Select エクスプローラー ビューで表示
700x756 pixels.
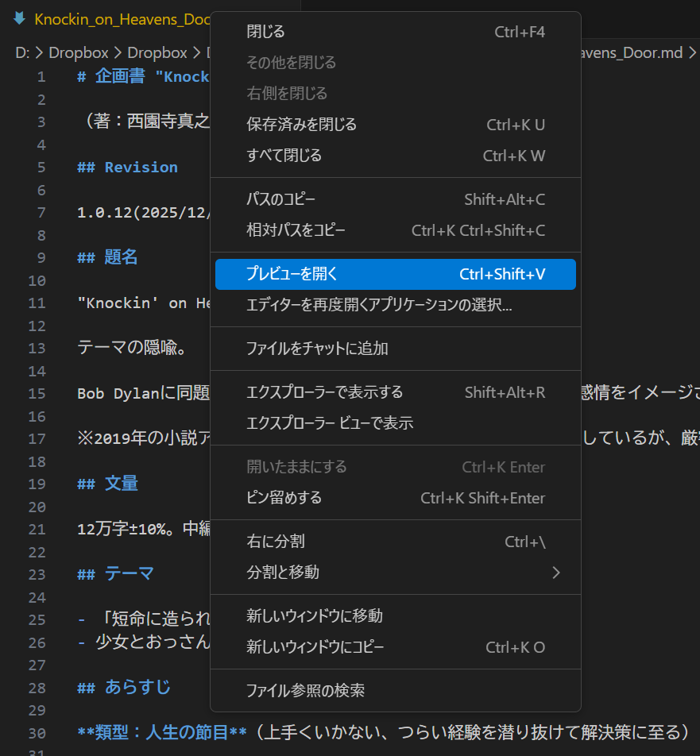coord(330,423)
